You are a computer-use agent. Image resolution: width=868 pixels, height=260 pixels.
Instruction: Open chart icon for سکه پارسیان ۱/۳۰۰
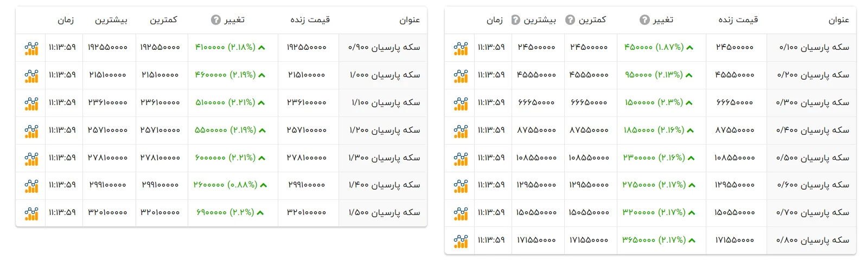click(31, 159)
